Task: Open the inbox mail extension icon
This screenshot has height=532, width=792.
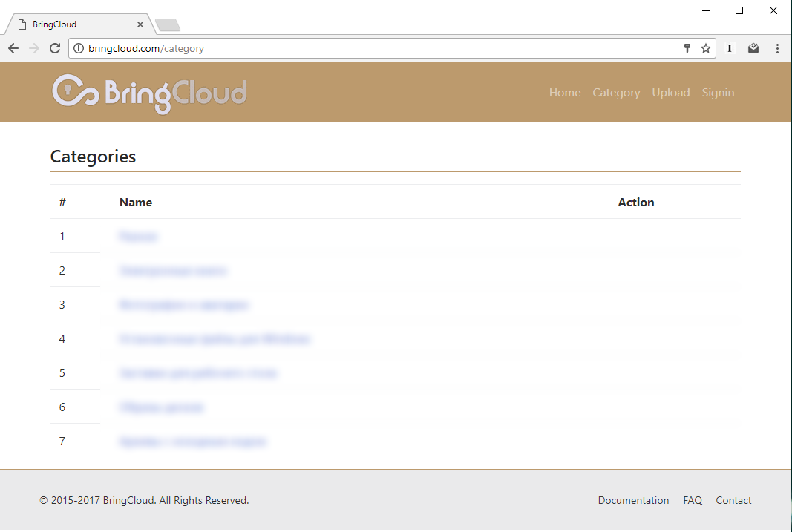Action: coord(753,47)
